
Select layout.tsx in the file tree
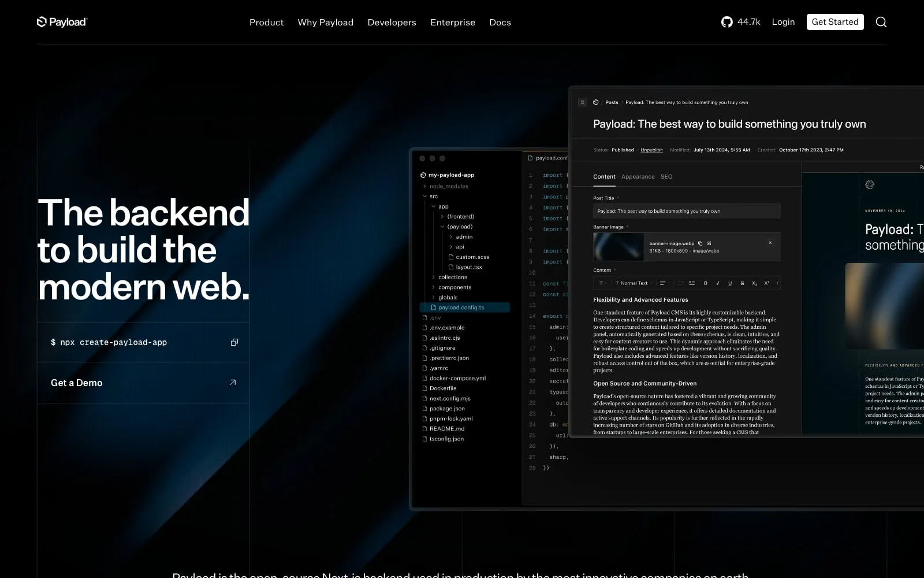point(465,267)
